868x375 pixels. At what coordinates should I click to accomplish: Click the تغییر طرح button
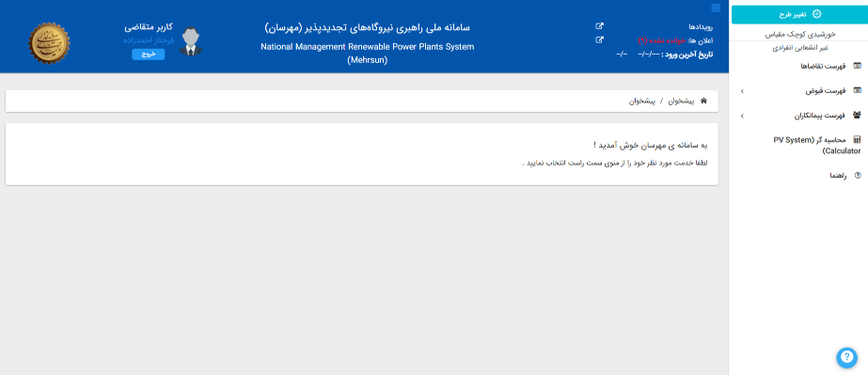[x=799, y=14]
